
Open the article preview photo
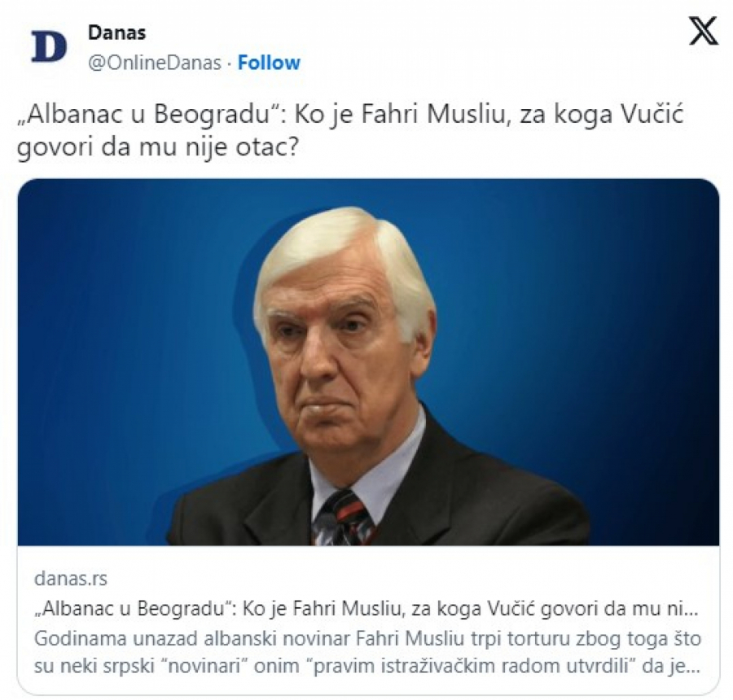coord(368,362)
